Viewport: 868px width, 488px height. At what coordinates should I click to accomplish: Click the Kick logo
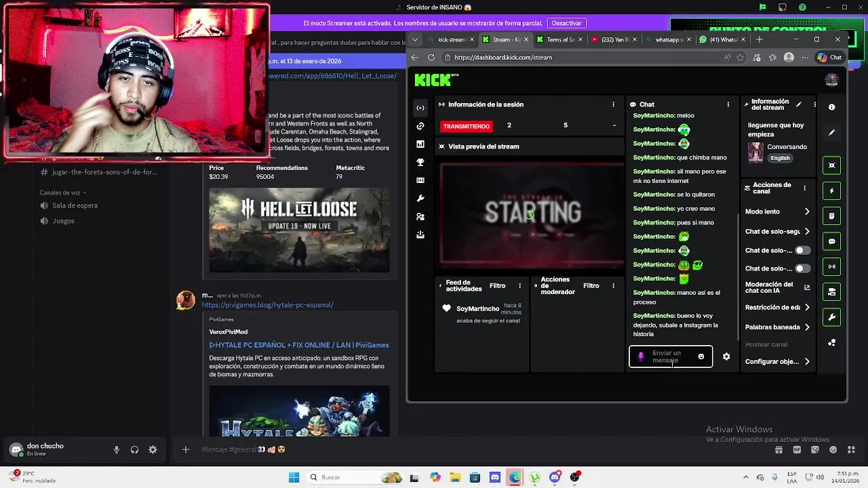coord(436,80)
